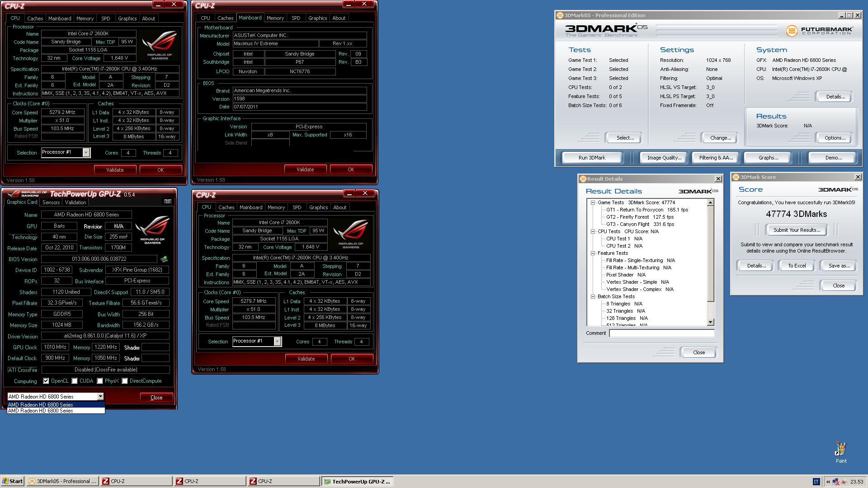Click the ROG logo in GPU-Z

152,230
